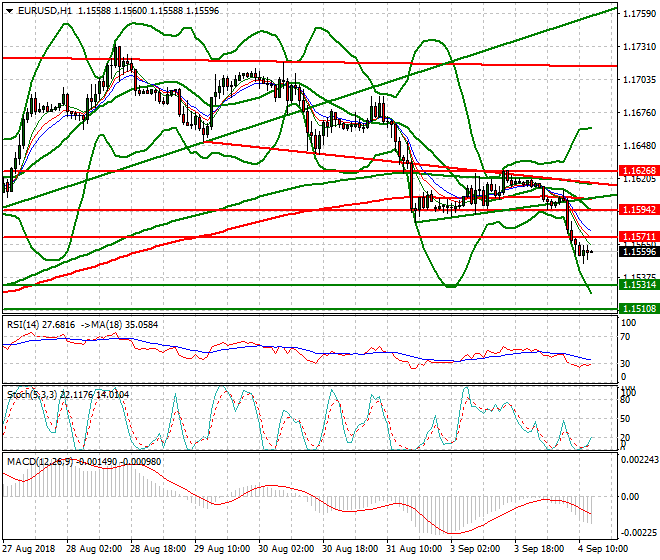Click the green 1.15108 support level label
This screenshot has height=560, width=660.
[639, 308]
